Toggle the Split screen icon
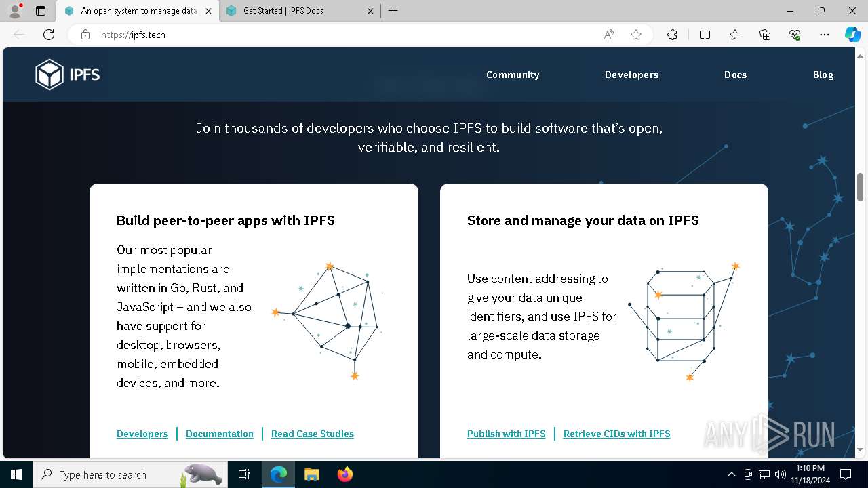 [x=705, y=35]
